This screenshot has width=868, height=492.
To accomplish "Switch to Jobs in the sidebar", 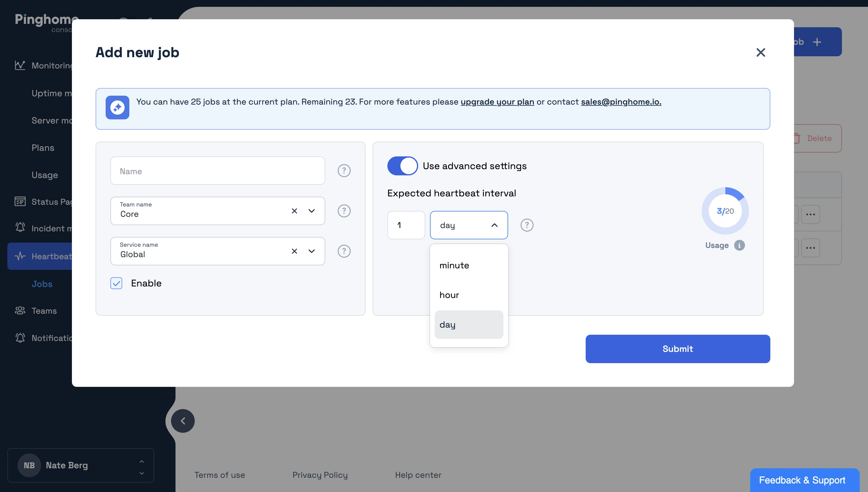I will [42, 284].
